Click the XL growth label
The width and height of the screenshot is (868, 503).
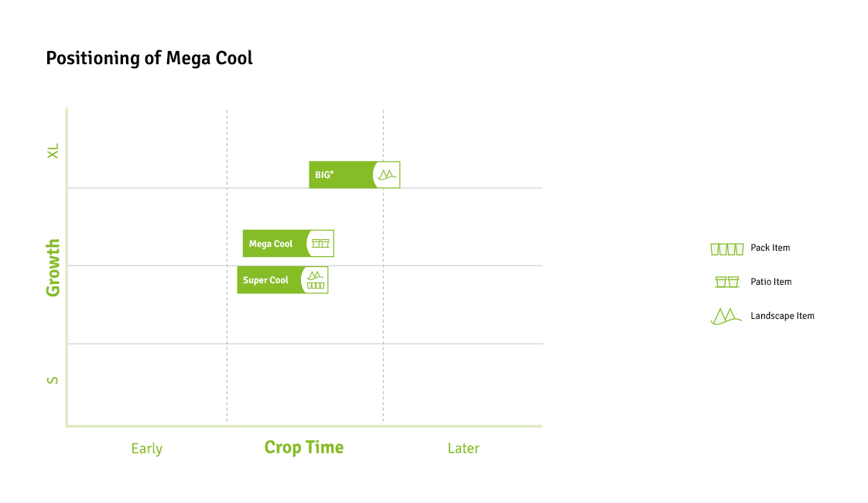[x=53, y=152]
